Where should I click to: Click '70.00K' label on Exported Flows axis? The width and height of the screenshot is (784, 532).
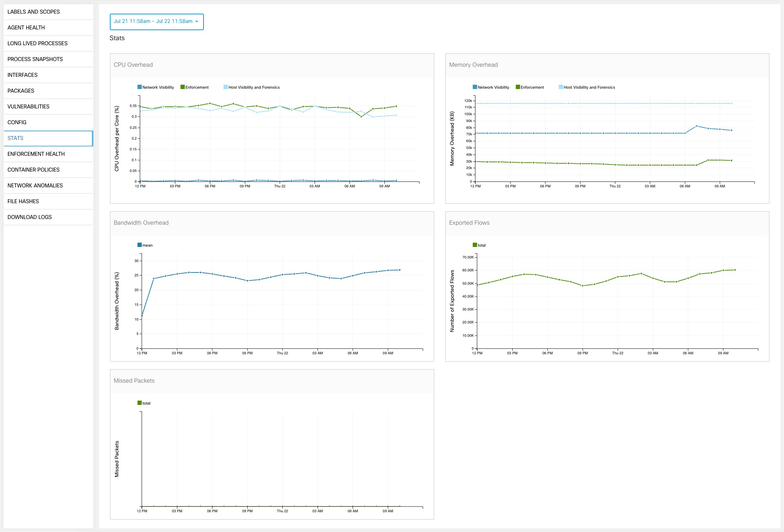(x=468, y=257)
